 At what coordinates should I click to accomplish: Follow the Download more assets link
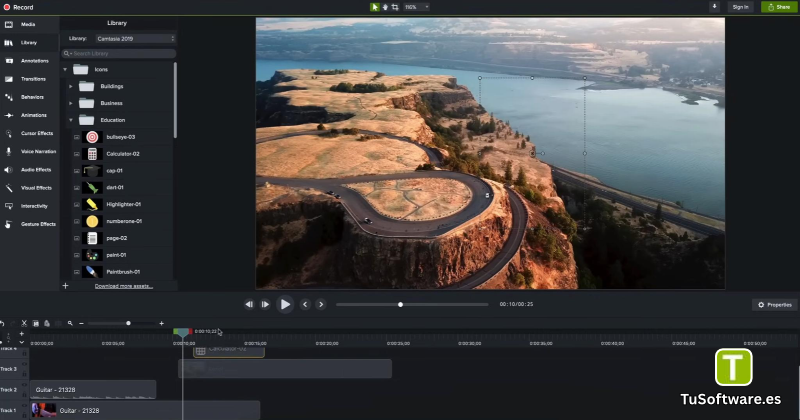tap(123, 286)
